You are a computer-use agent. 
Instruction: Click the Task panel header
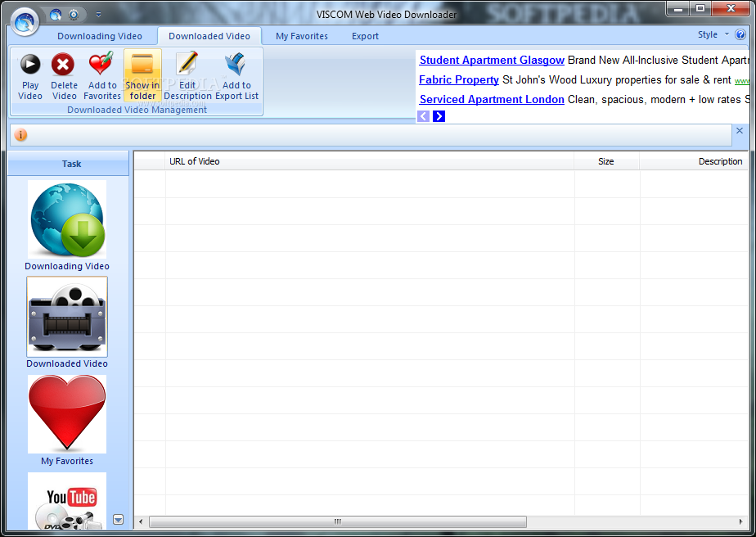click(x=69, y=164)
